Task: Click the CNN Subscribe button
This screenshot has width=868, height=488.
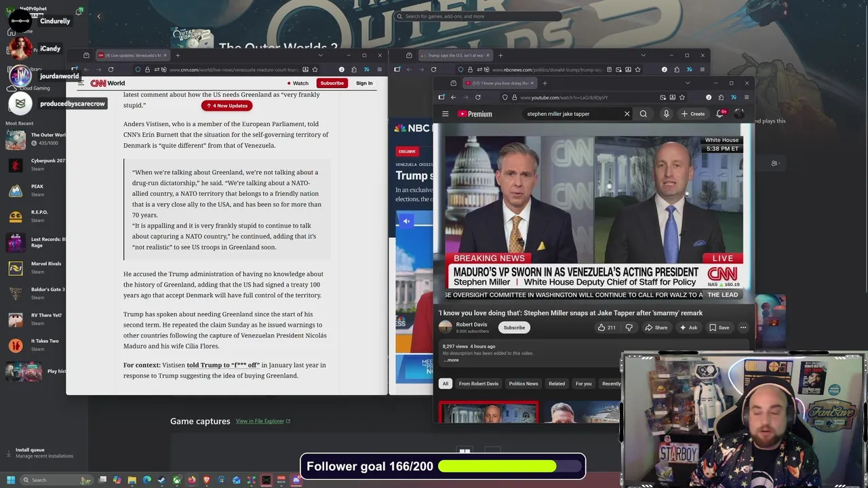Action: point(332,83)
